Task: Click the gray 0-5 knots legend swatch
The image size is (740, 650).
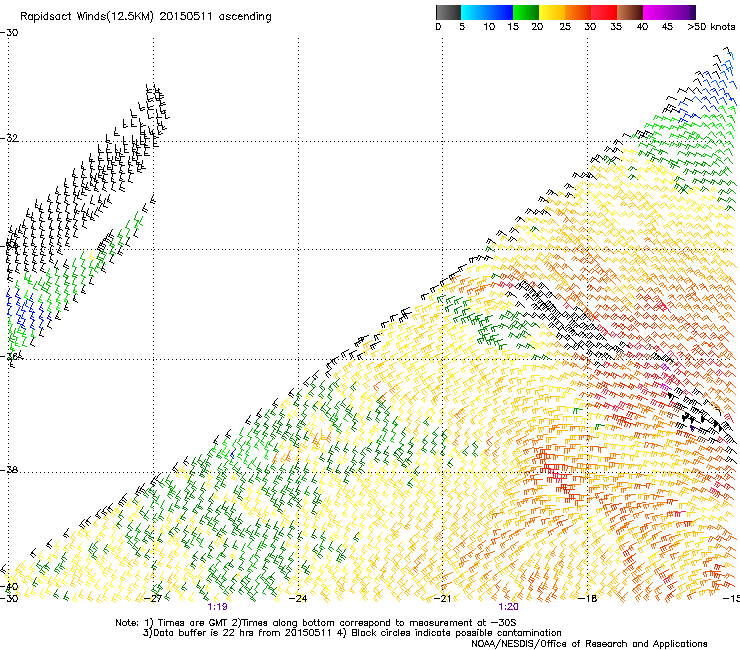Action: click(x=448, y=12)
